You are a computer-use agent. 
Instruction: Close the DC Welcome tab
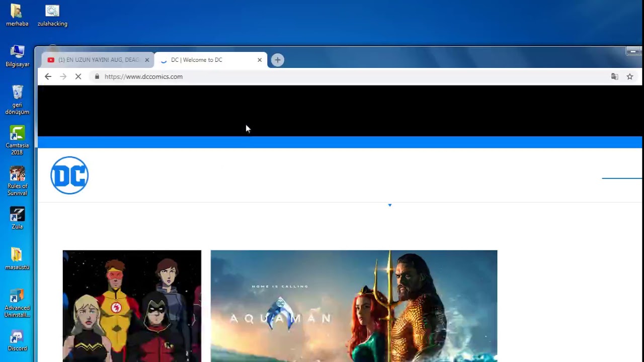(x=260, y=60)
